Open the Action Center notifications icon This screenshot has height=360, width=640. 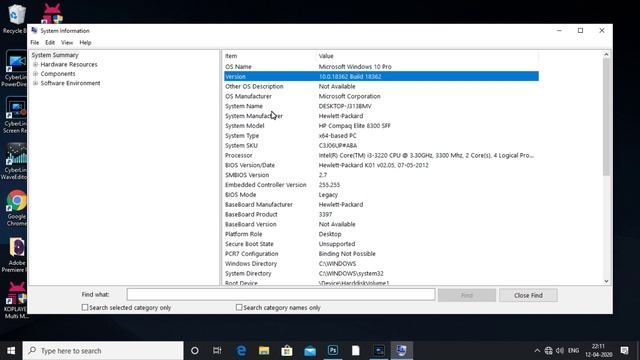pos(624,351)
